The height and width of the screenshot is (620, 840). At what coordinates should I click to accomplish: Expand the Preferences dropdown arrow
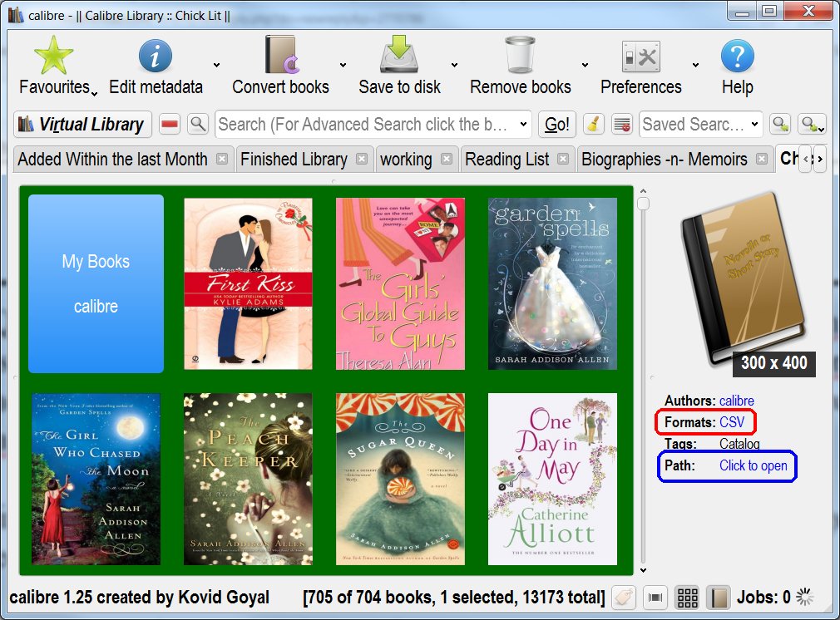pos(695,66)
